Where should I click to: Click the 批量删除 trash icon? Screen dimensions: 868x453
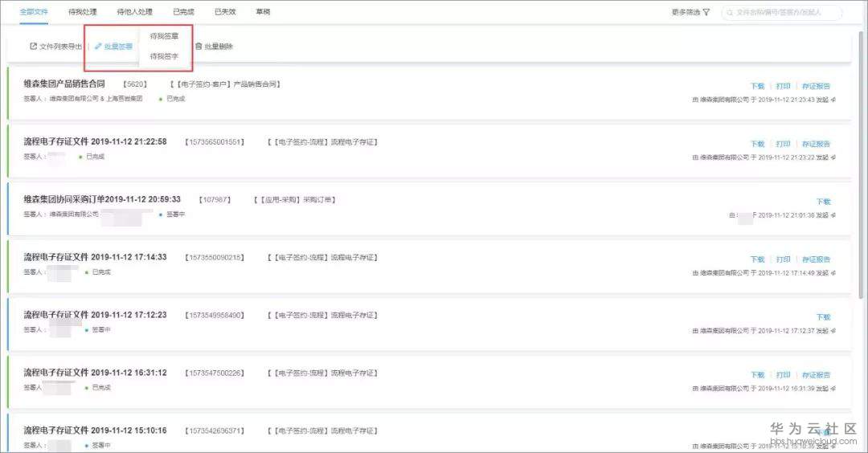click(x=199, y=47)
